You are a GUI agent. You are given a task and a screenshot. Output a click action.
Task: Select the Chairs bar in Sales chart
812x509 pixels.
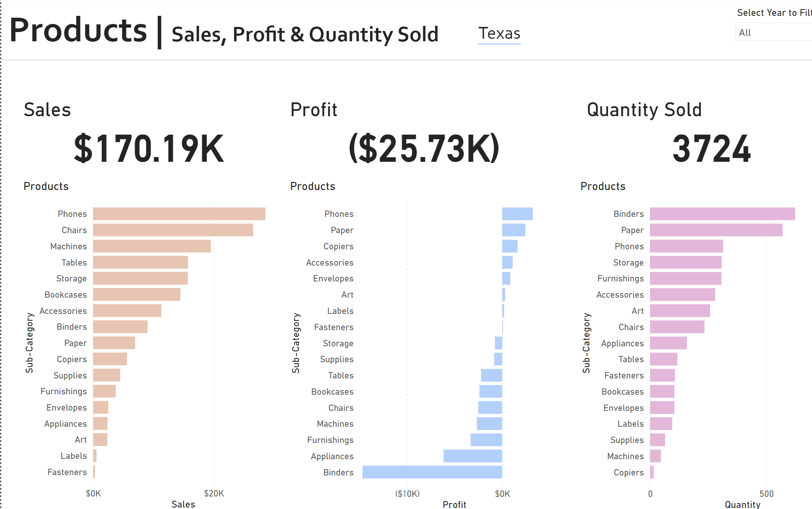tap(173, 230)
